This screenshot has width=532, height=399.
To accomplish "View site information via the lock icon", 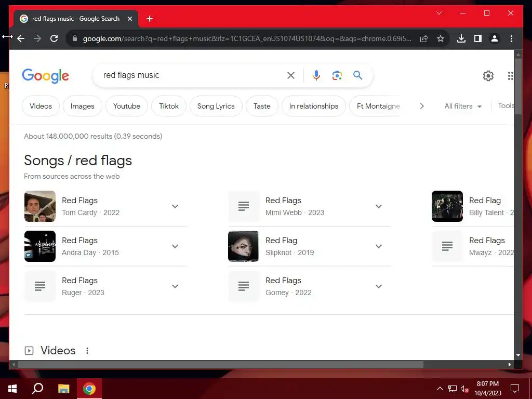I will click(75, 38).
